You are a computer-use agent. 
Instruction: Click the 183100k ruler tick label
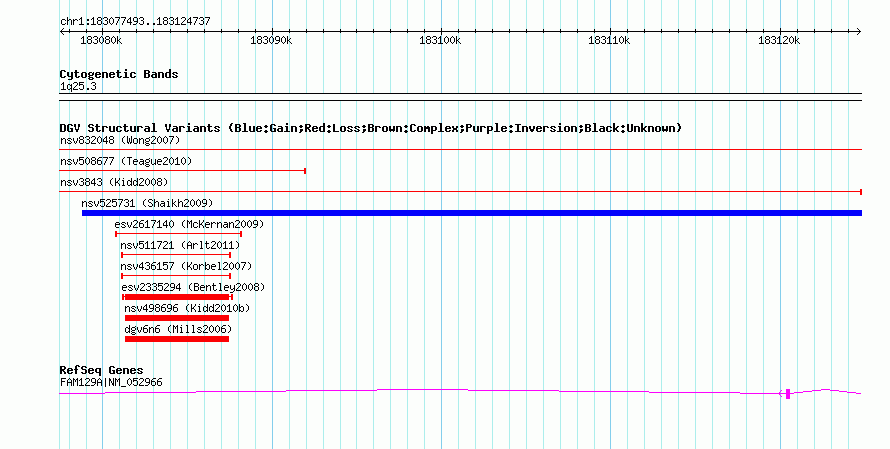(x=440, y=40)
